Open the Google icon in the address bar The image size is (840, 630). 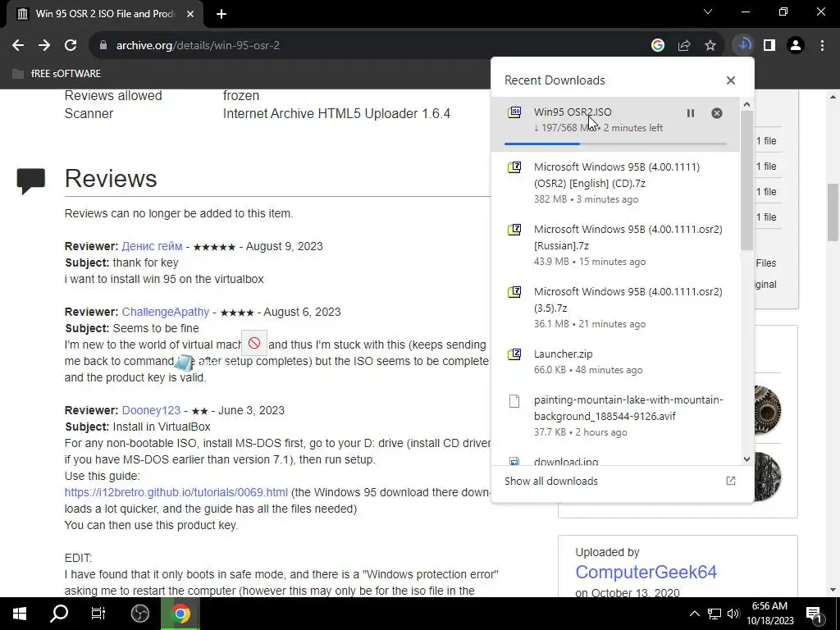point(658,46)
